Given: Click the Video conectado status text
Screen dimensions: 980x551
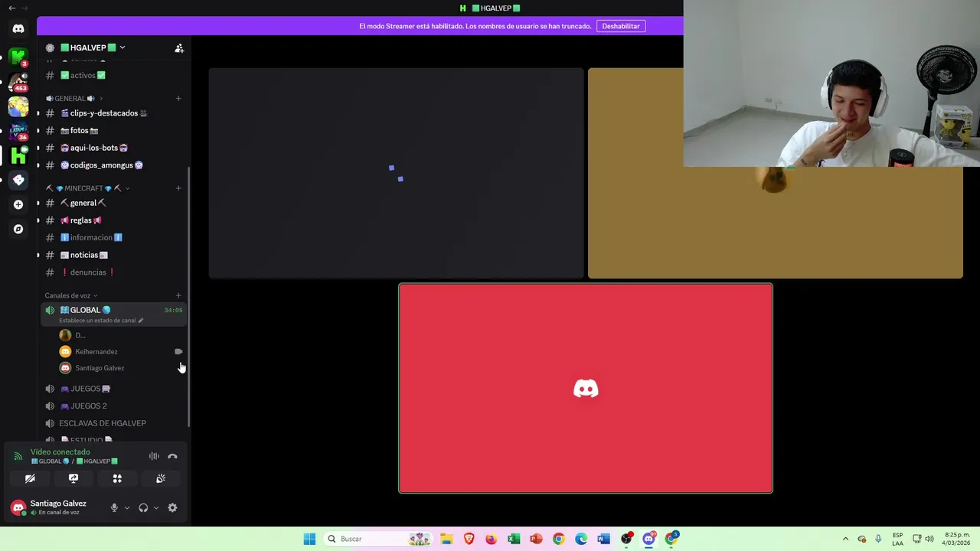Looking at the screenshot, I should tap(60, 452).
